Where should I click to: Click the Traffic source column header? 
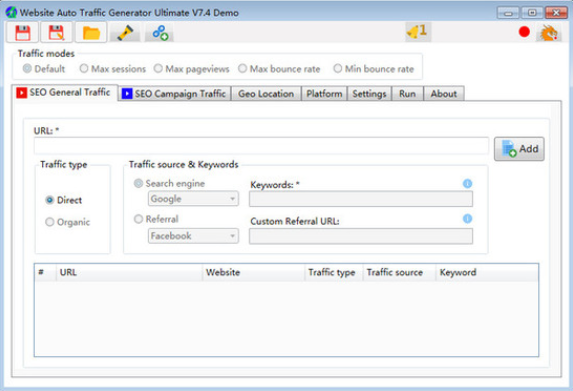399,272
